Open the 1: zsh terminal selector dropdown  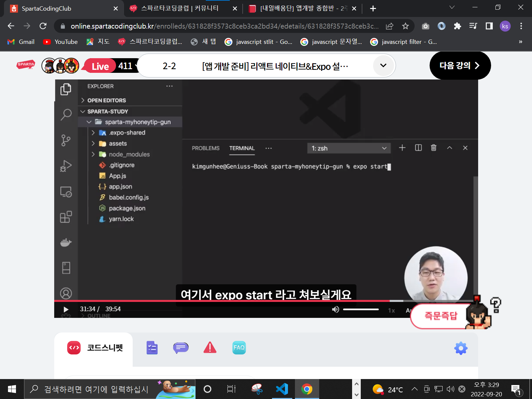coord(348,148)
